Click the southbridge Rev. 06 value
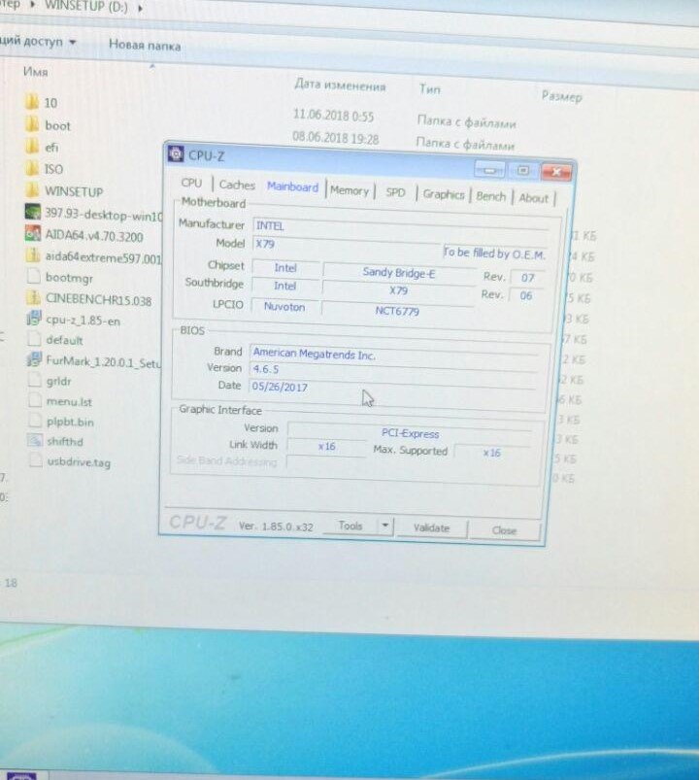The image size is (700, 780). pos(526,296)
